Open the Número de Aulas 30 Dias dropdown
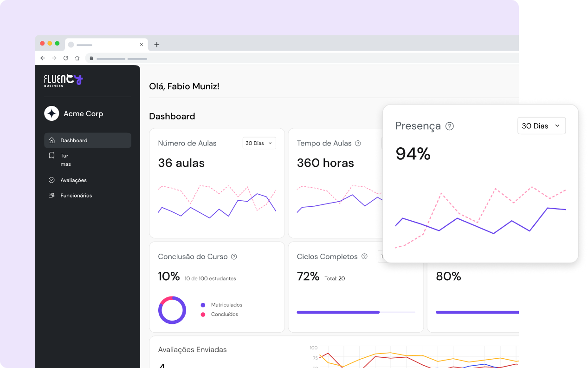The image size is (588, 368). pos(259,143)
